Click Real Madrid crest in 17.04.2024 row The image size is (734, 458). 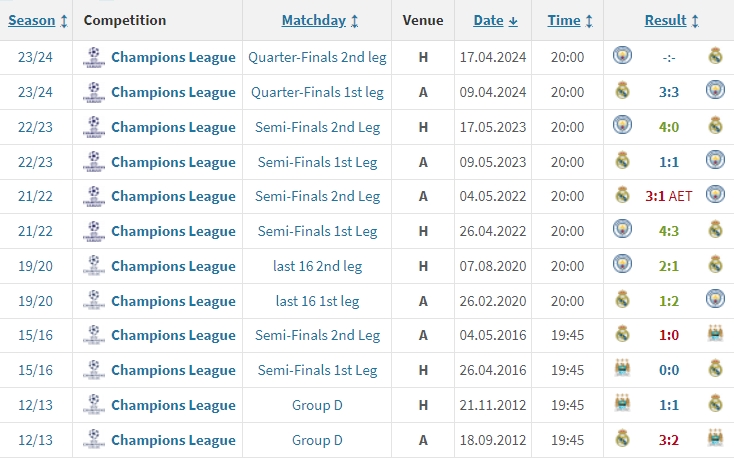pyautogui.click(x=715, y=56)
